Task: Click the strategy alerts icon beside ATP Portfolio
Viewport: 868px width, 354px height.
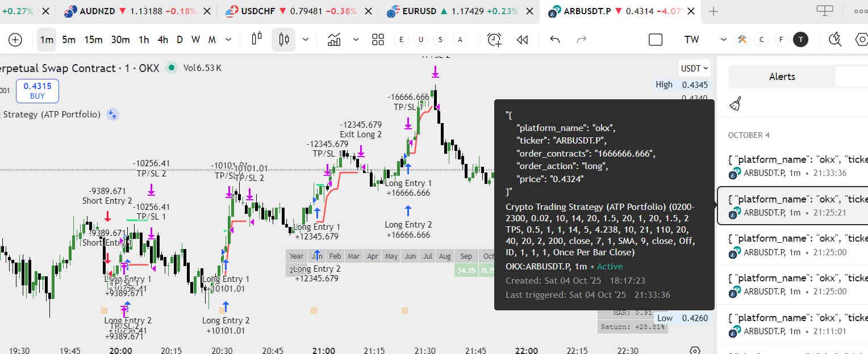Action: point(112,114)
